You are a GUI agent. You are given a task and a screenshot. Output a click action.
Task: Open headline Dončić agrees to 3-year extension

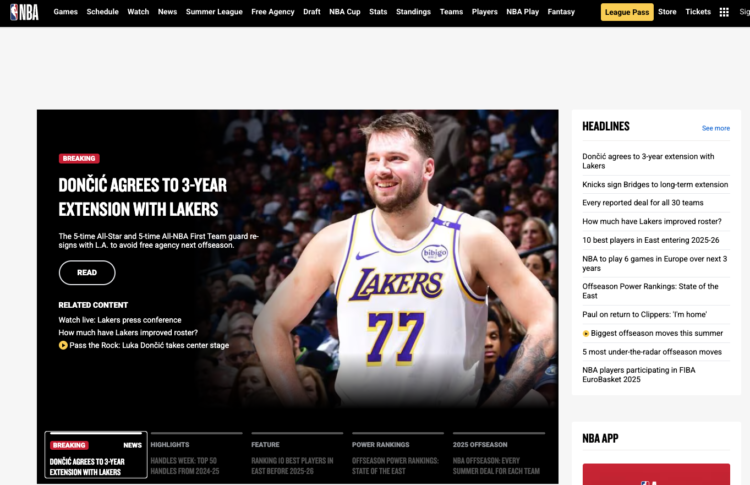(x=648, y=161)
